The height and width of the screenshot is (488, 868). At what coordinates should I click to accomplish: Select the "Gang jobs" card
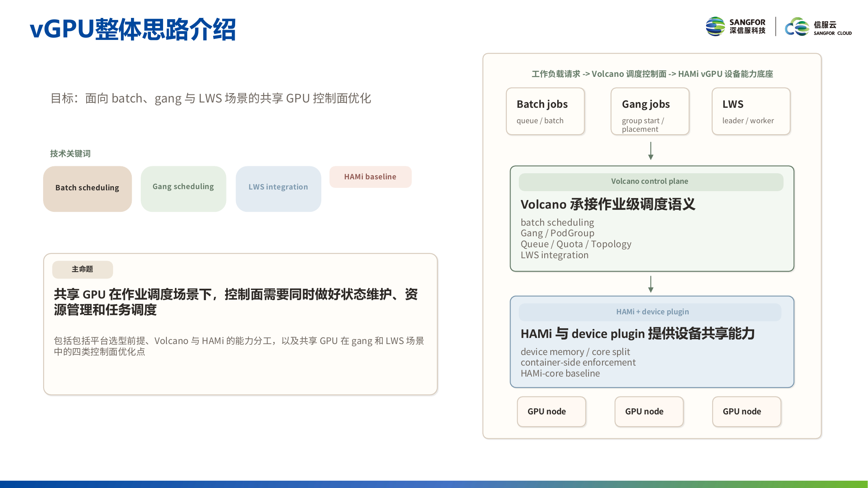(650, 111)
